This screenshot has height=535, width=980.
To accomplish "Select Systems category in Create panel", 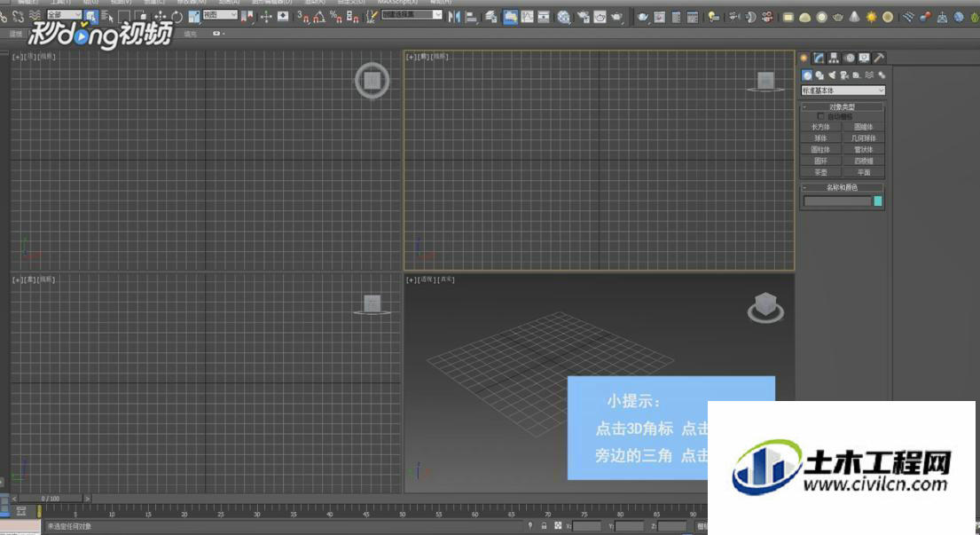I will click(882, 75).
